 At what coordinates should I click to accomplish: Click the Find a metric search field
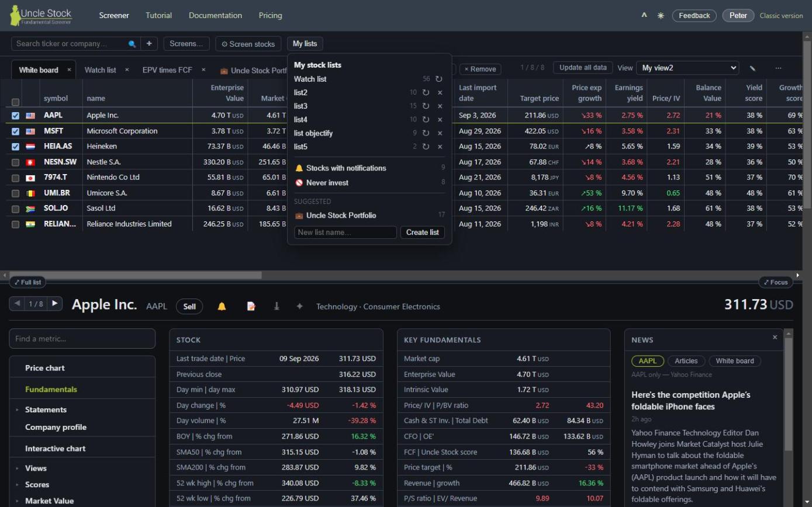82,339
